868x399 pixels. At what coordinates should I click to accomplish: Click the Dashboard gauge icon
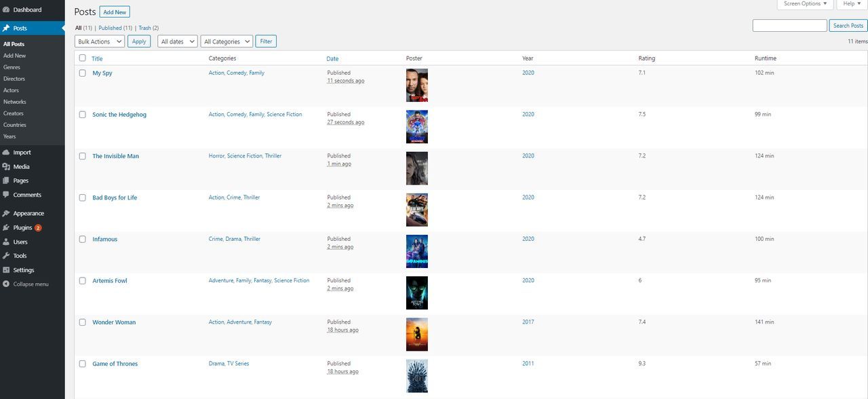coord(6,9)
